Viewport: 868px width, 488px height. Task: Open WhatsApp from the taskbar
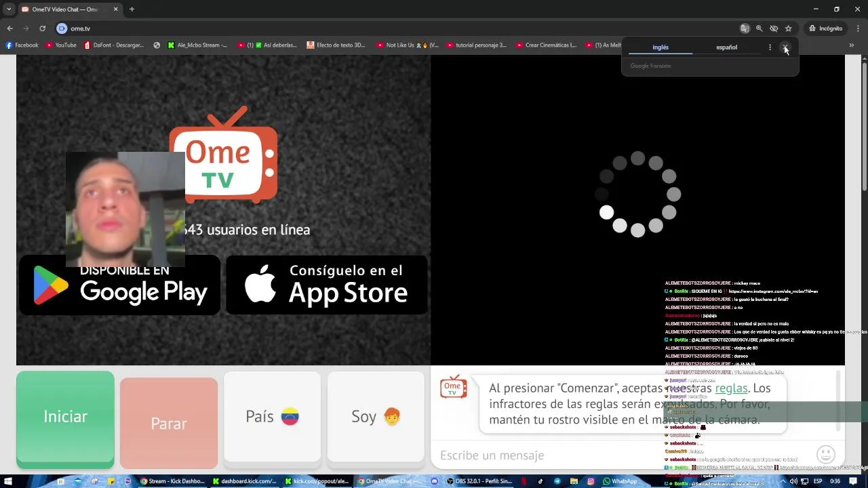point(620,481)
